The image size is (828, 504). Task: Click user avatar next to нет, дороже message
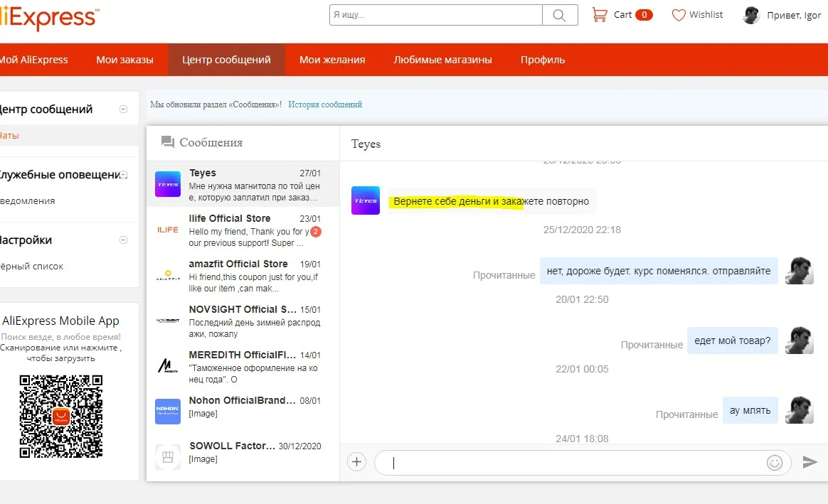coord(800,271)
